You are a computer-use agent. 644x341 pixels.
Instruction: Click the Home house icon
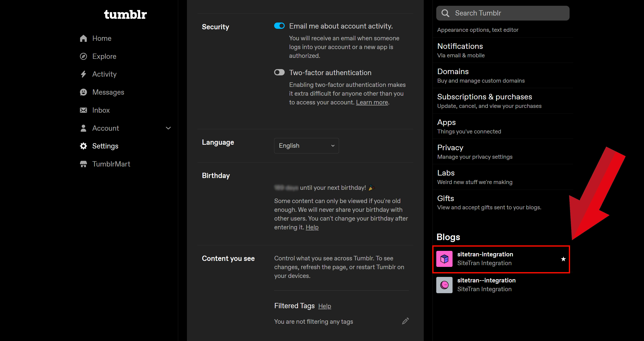tap(83, 38)
